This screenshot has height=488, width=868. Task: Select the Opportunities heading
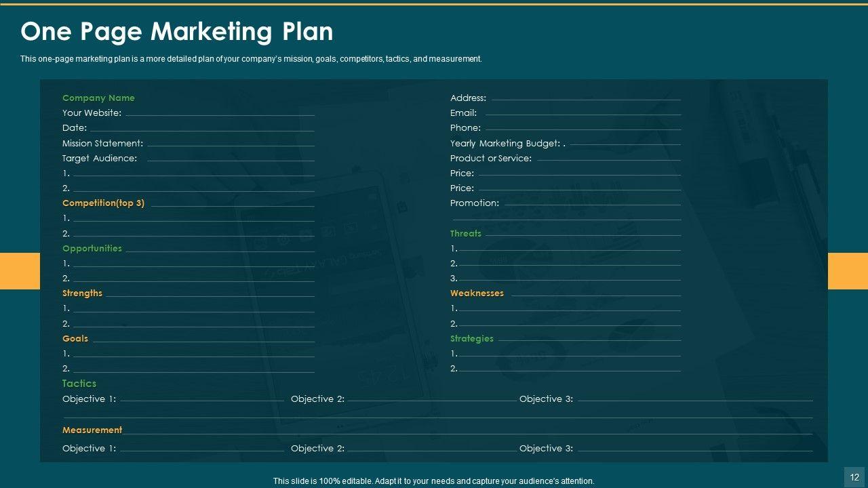click(92, 249)
